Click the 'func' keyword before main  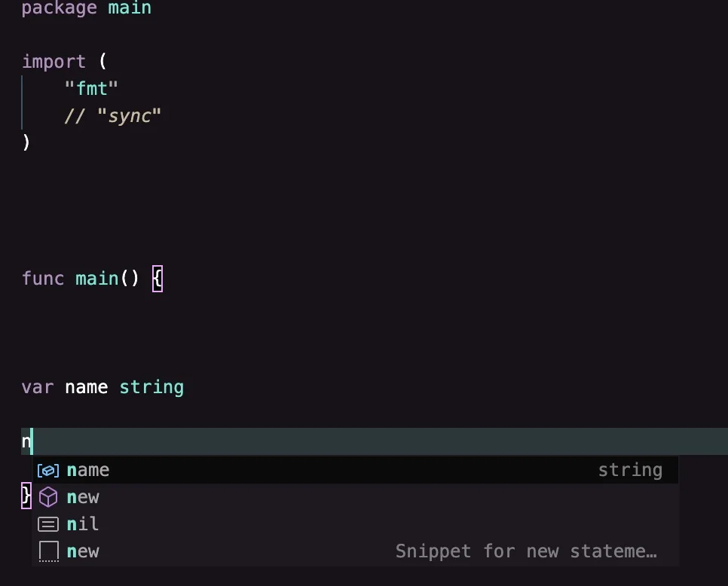pos(43,279)
